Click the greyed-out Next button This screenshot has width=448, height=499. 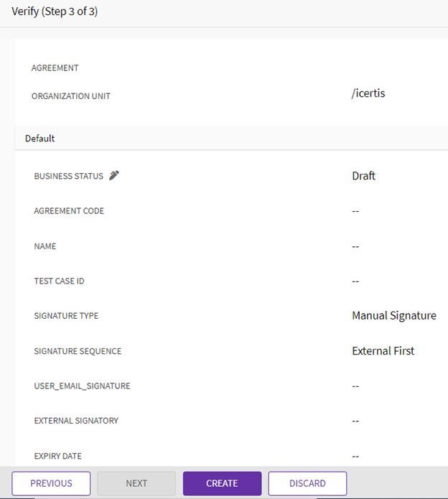(136, 483)
